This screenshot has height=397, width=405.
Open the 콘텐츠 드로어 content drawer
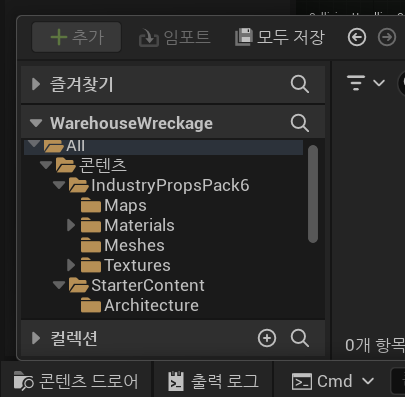coord(75,381)
